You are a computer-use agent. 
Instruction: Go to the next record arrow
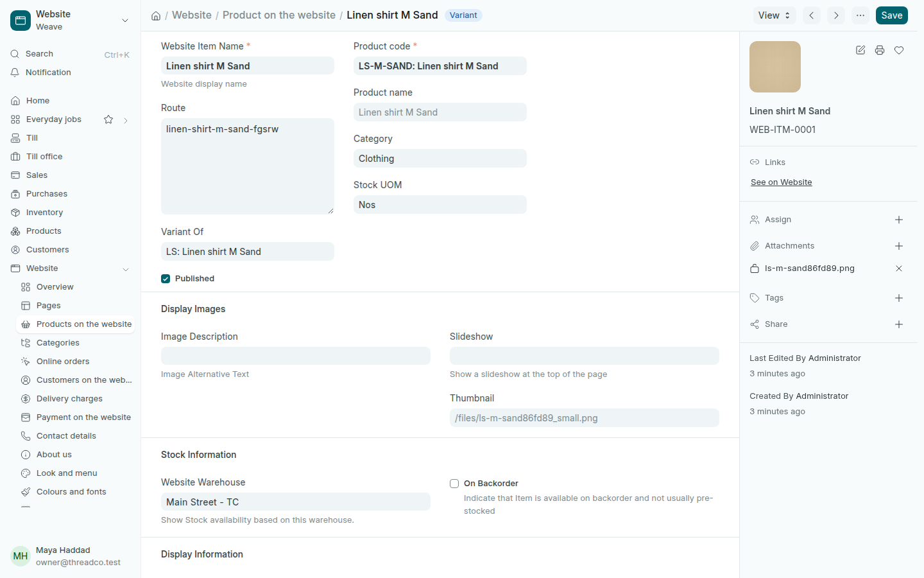[836, 15]
